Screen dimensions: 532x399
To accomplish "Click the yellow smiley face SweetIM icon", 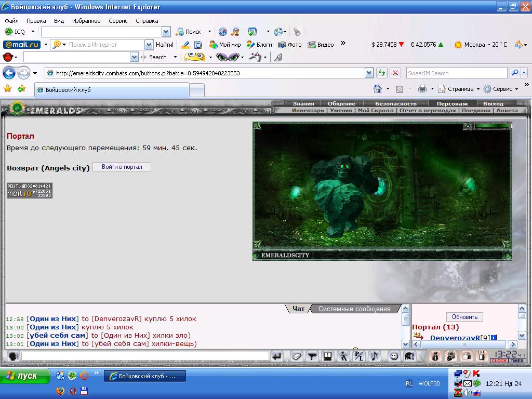I will click(x=195, y=57).
